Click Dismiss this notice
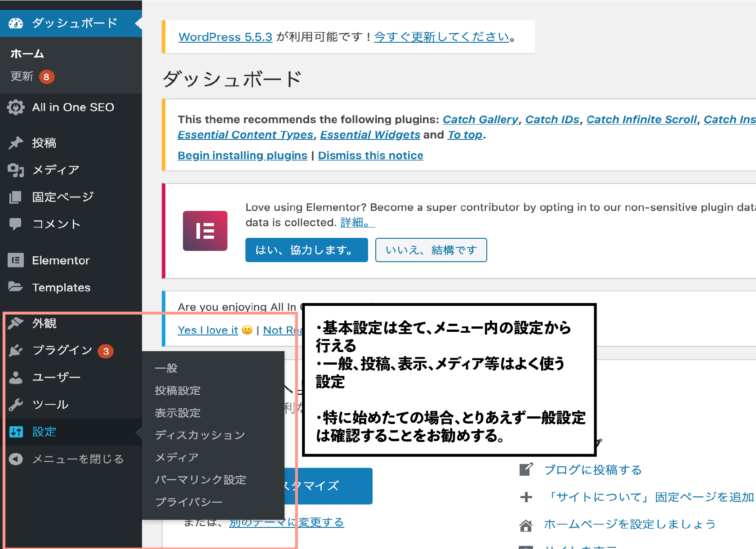This screenshot has height=549, width=756. (x=371, y=156)
